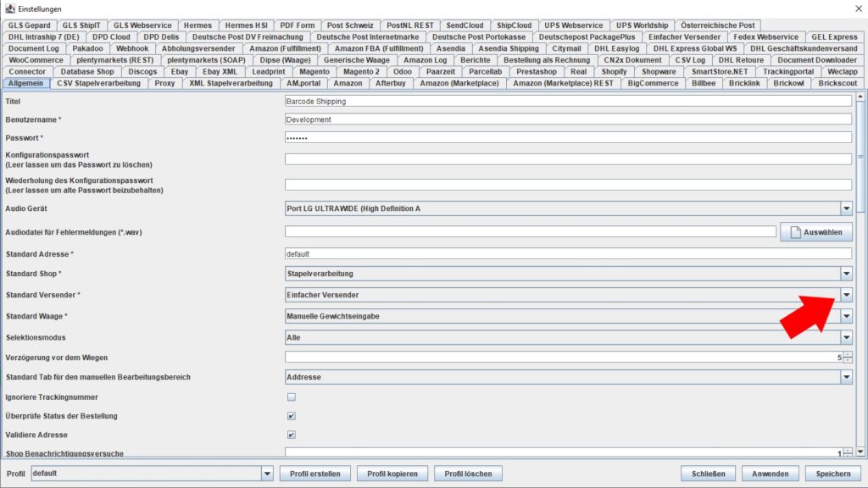
Task: Select the Billbee tab
Action: tap(703, 83)
